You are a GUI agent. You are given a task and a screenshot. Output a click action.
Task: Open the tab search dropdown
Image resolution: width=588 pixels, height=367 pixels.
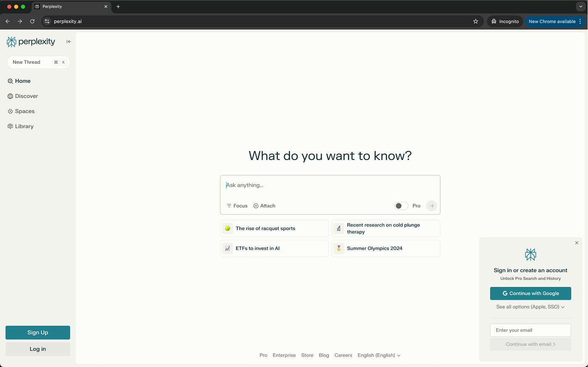tap(580, 7)
